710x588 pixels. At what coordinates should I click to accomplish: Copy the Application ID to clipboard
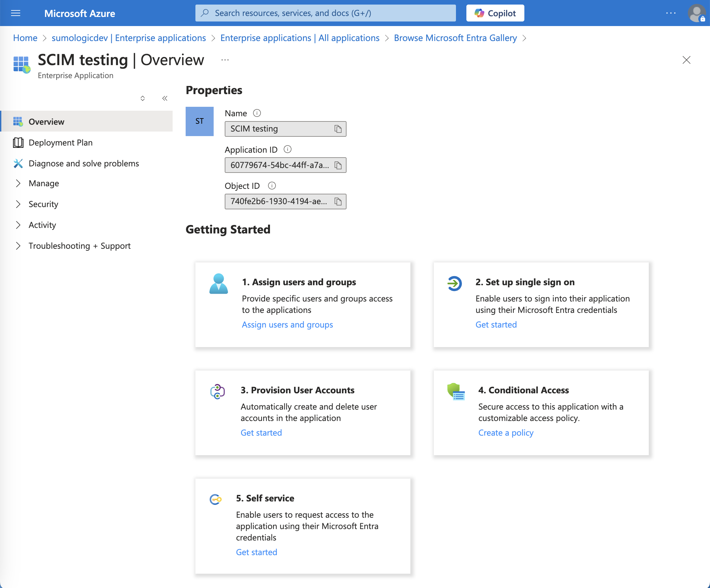pos(338,165)
